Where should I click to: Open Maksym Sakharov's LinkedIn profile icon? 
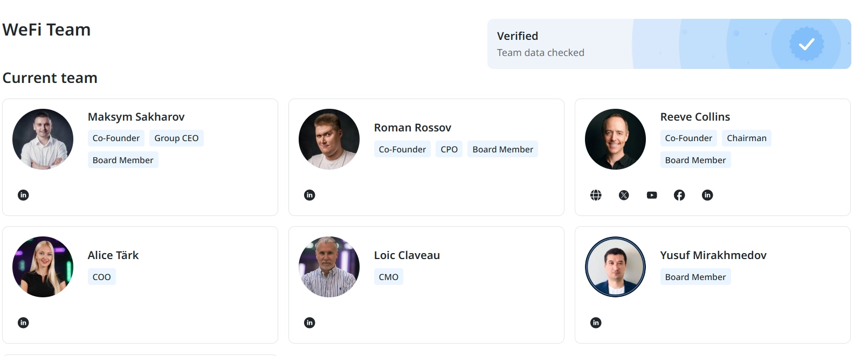pos(23,195)
